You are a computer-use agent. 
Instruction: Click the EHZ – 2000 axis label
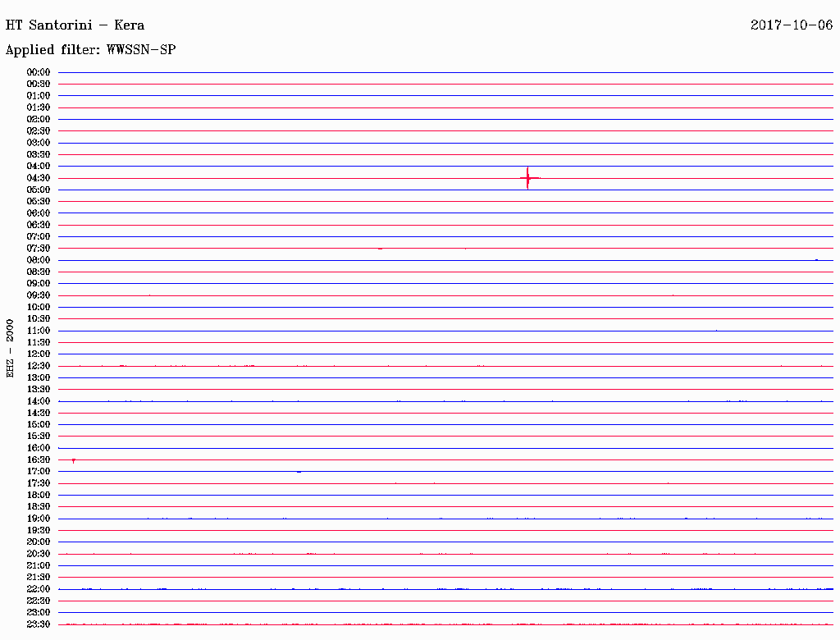point(10,349)
